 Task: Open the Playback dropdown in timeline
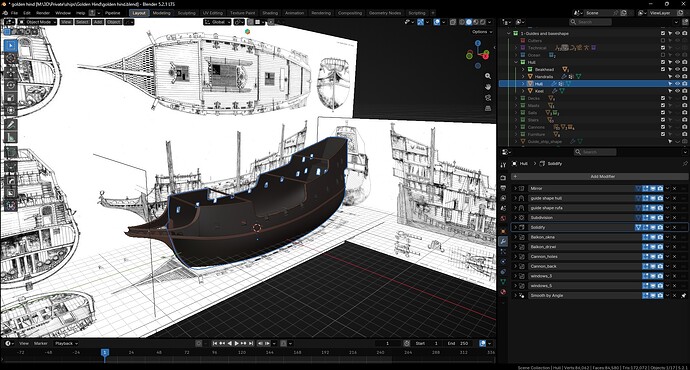[66, 343]
